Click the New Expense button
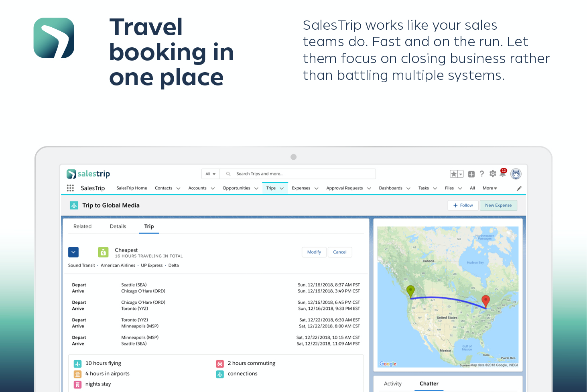The image size is (587, 392). click(498, 205)
